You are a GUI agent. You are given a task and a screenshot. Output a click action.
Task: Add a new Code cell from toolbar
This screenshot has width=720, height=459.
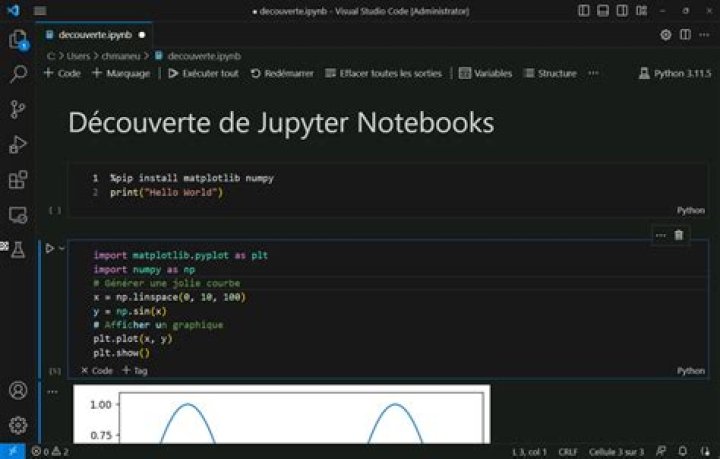(62, 73)
